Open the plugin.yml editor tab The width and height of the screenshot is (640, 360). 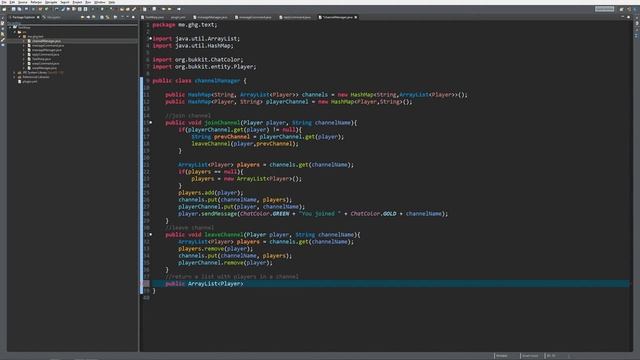click(x=177, y=17)
